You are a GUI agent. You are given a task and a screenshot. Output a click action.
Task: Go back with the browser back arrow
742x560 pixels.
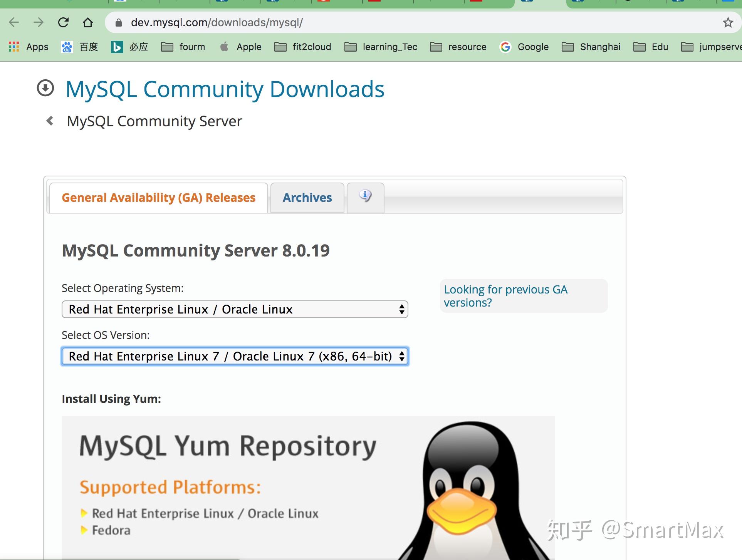click(x=14, y=22)
